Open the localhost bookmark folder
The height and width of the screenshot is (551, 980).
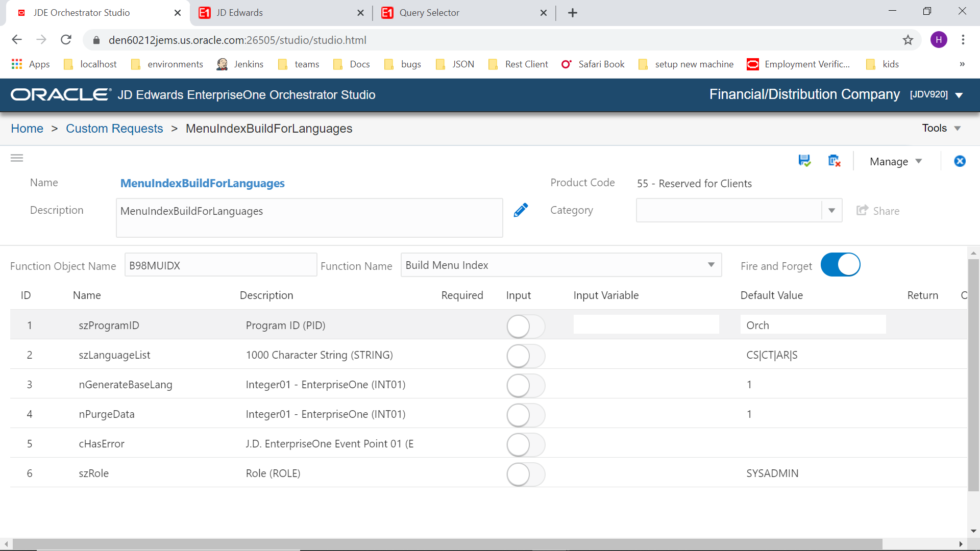coord(90,64)
